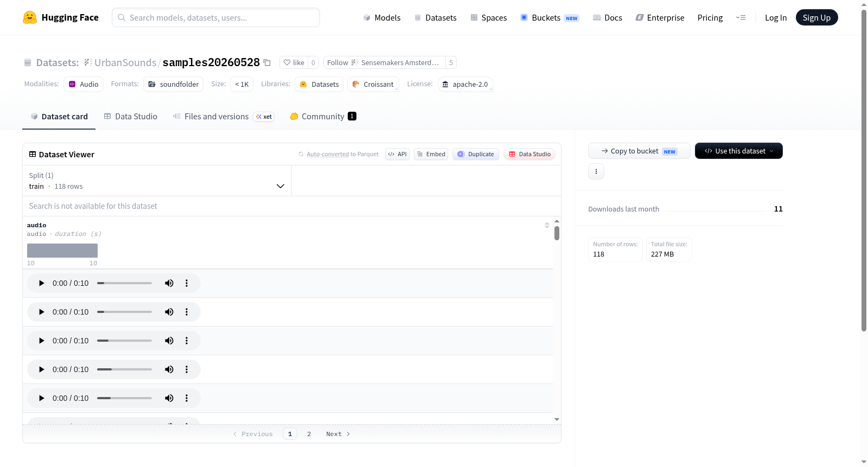This screenshot has width=868, height=467.
Task: Click the Croissant library tag
Action: [373, 84]
